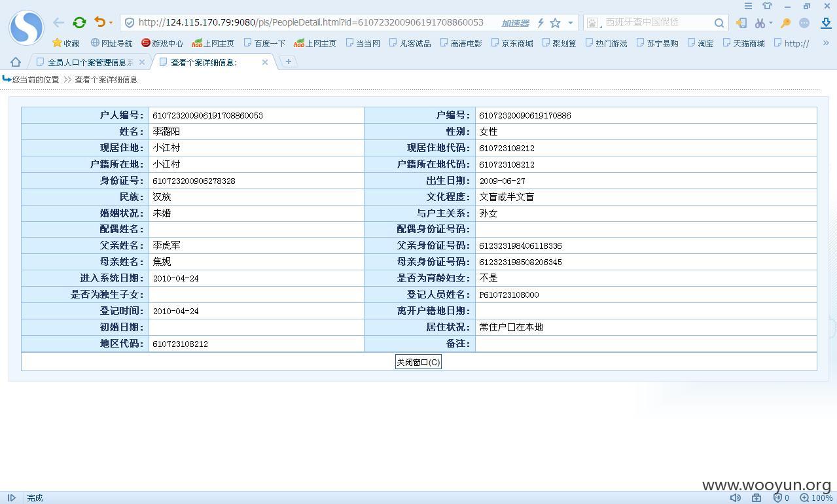Open the skin changer shirt icon
The width and height of the screenshot is (837, 504).
click(767, 6)
